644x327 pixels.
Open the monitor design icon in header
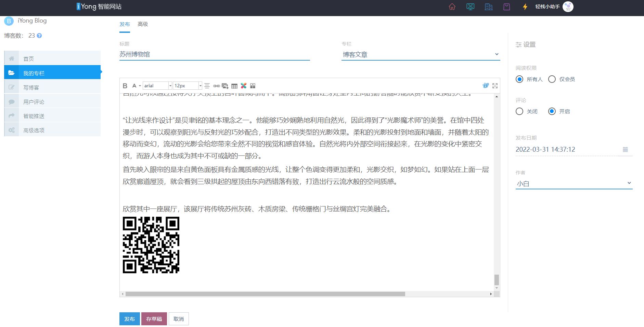pos(471,7)
